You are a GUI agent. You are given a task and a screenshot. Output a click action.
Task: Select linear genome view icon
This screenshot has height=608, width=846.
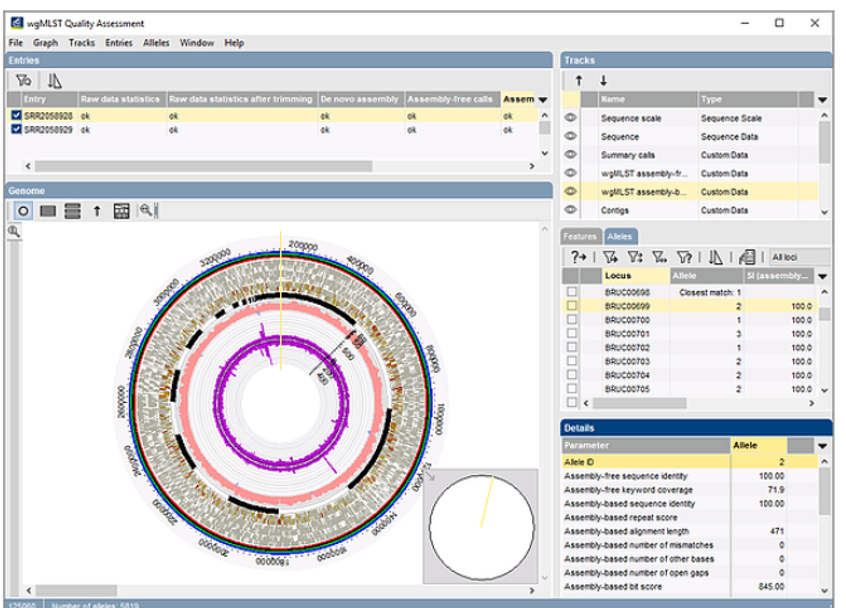(47, 211)
